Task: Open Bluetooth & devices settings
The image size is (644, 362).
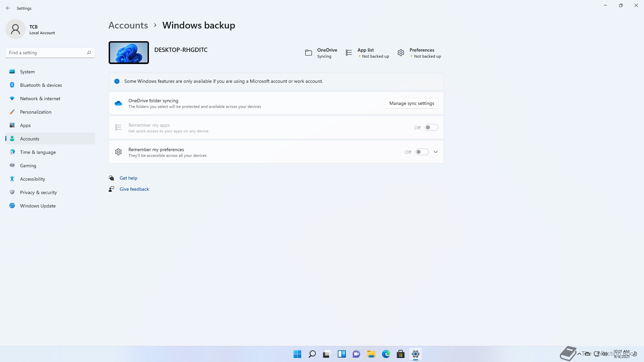Action: [50, 85]
